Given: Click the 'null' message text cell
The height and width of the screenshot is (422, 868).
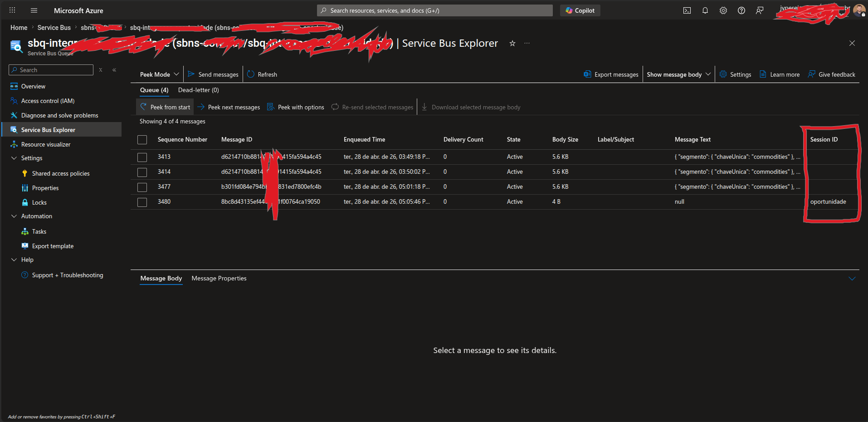Looking at the screenshot, I should (679, 202).
